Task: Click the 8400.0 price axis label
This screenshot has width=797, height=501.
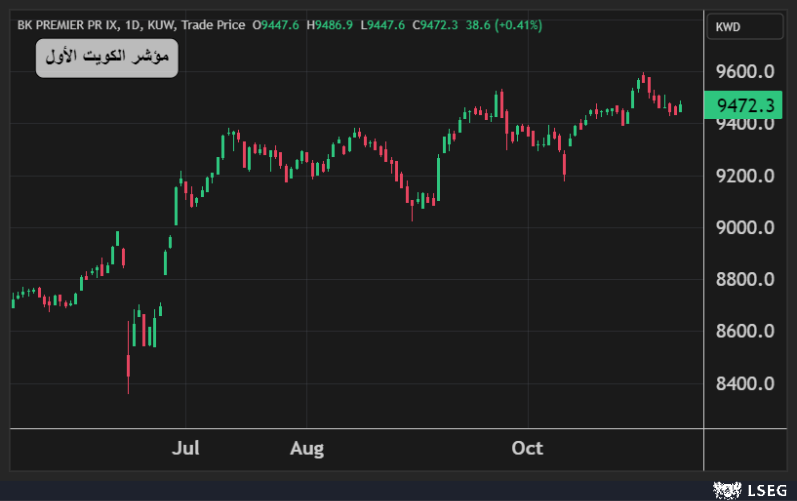Action: [745, 383]
